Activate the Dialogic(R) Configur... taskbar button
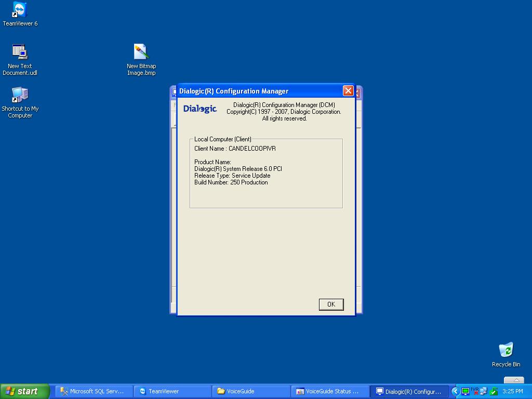The width and height of the screenshot is (532, 399). (x=409, y=392)
